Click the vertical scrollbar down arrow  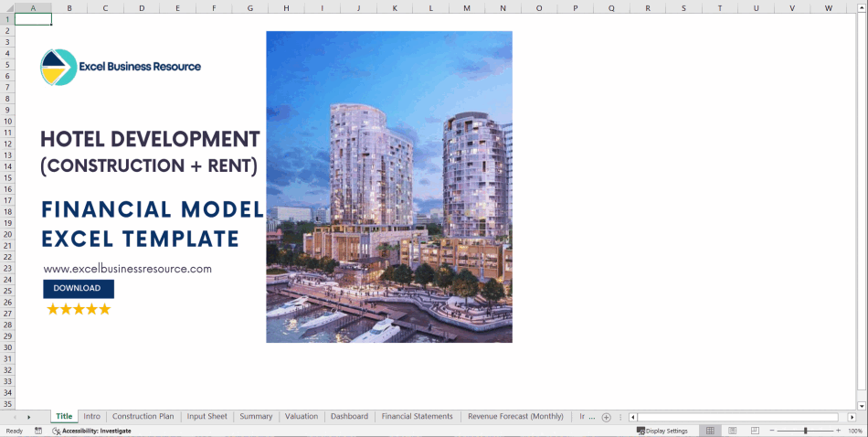[862, 405]
